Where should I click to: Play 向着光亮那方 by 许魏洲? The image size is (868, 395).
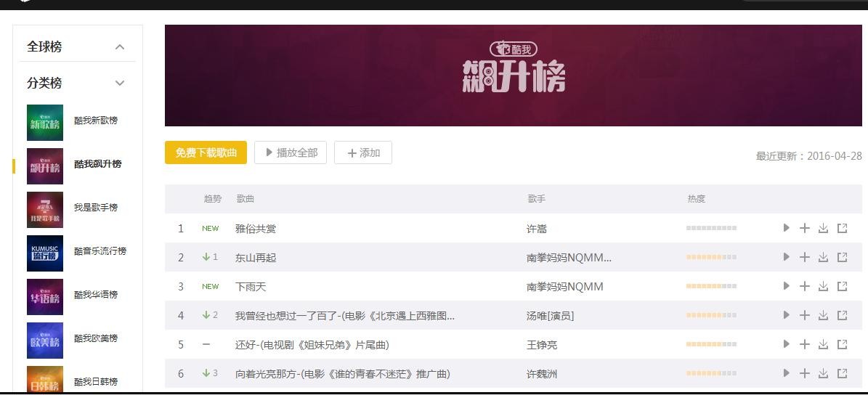(786, 373)
